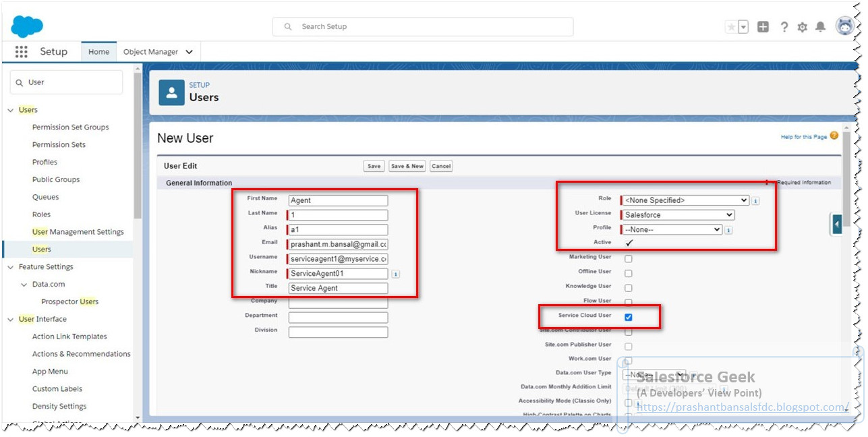Click the Save & New button
This screenshot has height=437, width=868.
click(x=407, y=166)
